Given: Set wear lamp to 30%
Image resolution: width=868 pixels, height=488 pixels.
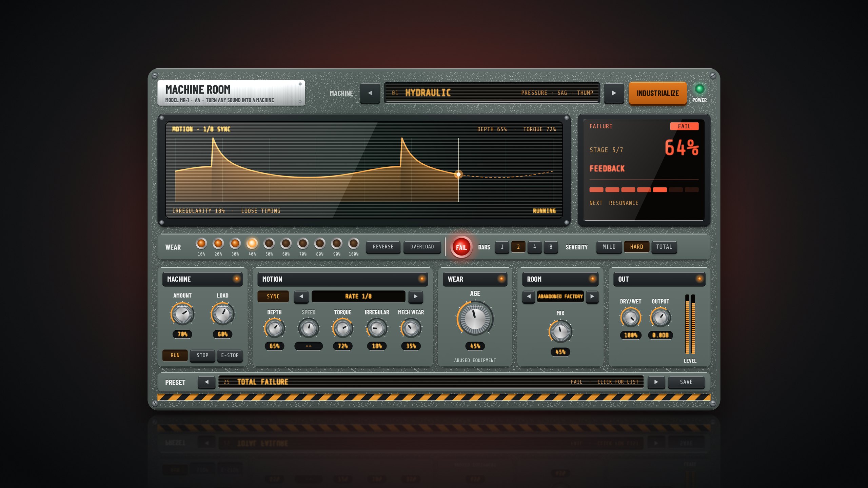Looking at the screenshot, I should pos(235,243).
